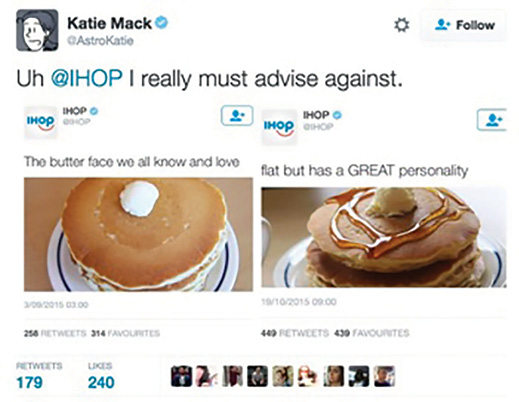This screenshot has height=402, width=519.
Task: Click IHOP verified badge in left tweet
Action: pyautogui.click(x=94, y=111)
